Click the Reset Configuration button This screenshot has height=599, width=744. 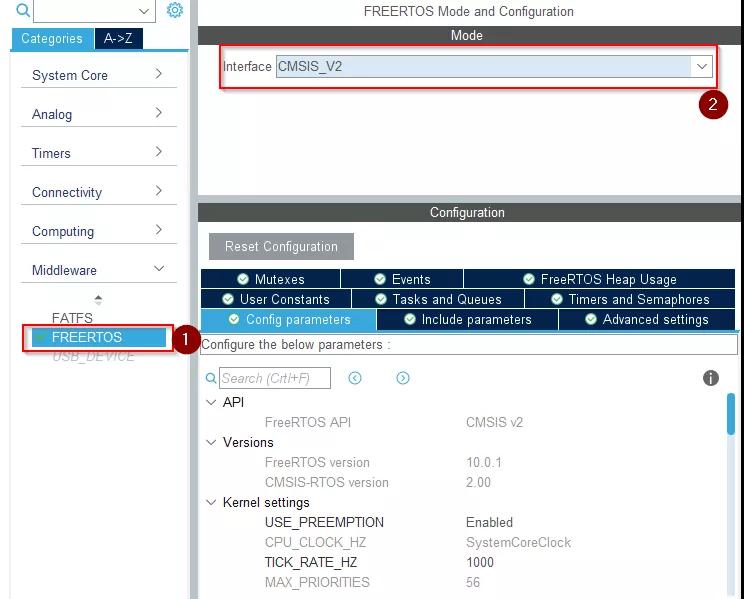click(x=281, y=247)
